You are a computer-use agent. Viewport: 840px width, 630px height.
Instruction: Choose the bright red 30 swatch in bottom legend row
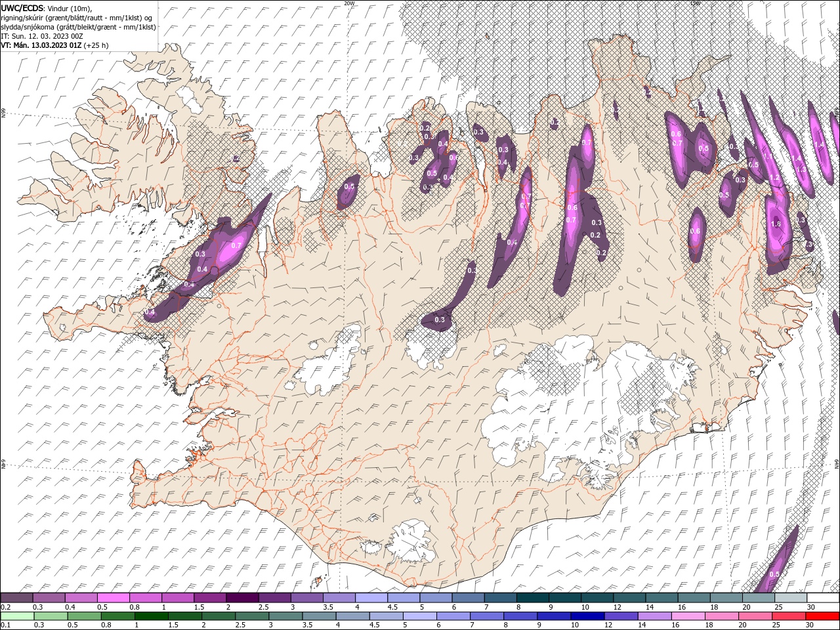822,616
